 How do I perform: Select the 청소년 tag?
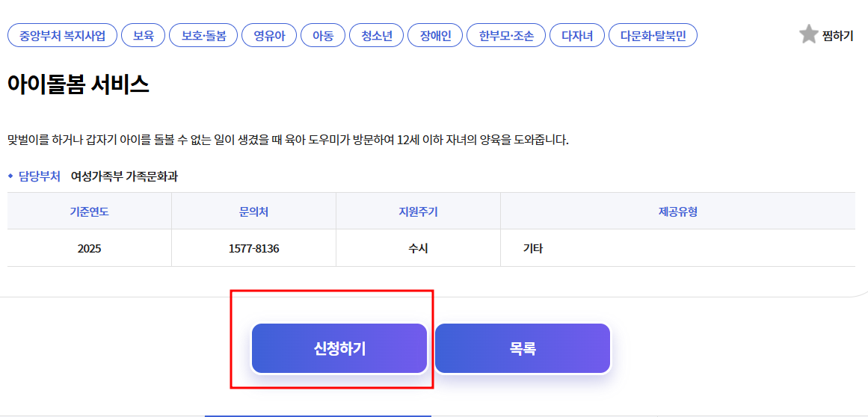[x=376, y=37]
